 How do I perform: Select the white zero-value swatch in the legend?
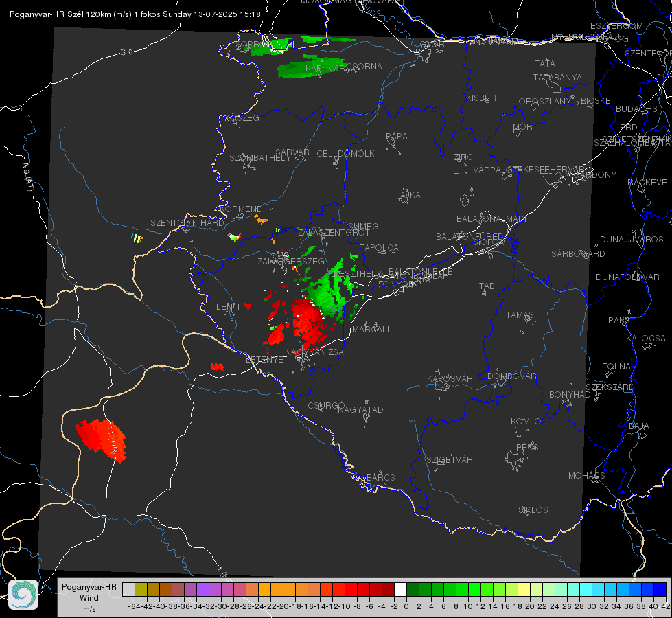coord(400,589)
